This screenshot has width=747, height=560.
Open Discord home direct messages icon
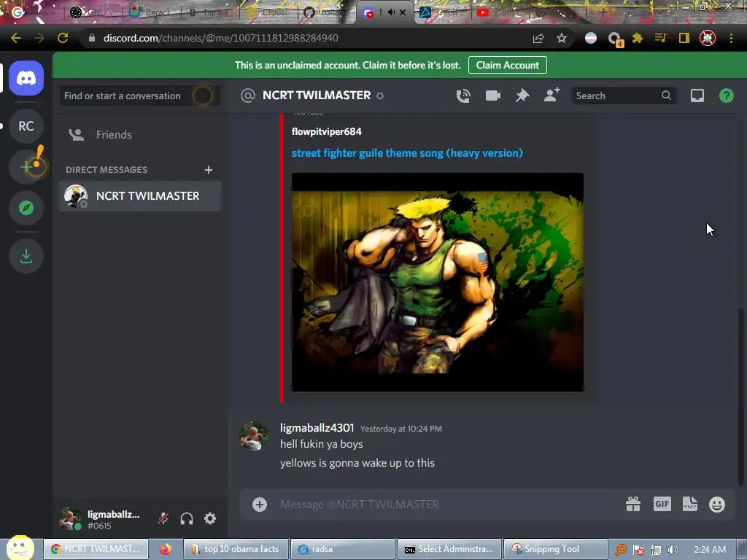click(26, 78)
